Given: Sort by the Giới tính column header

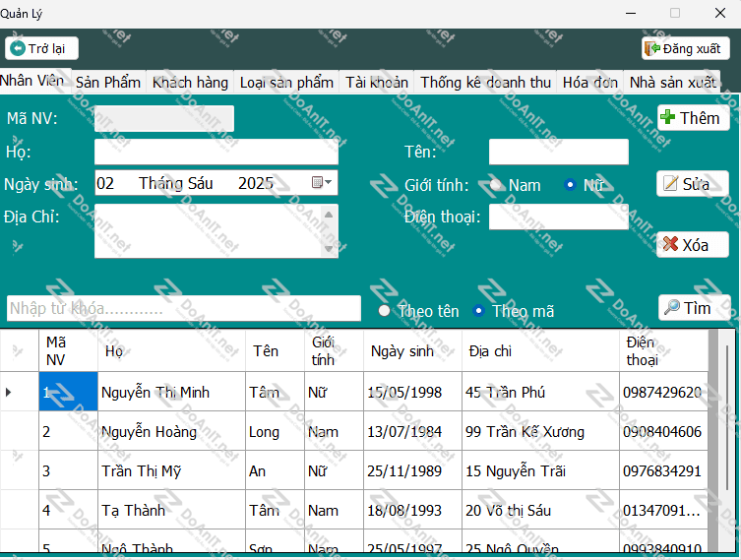Looking at the screenshot, I should pos(335,350).
